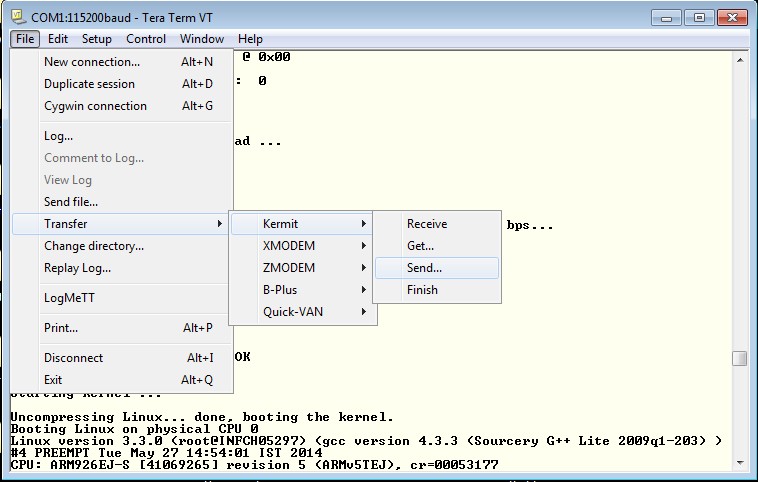
Task: Minimize the Tera Term window
Action: 666,18
